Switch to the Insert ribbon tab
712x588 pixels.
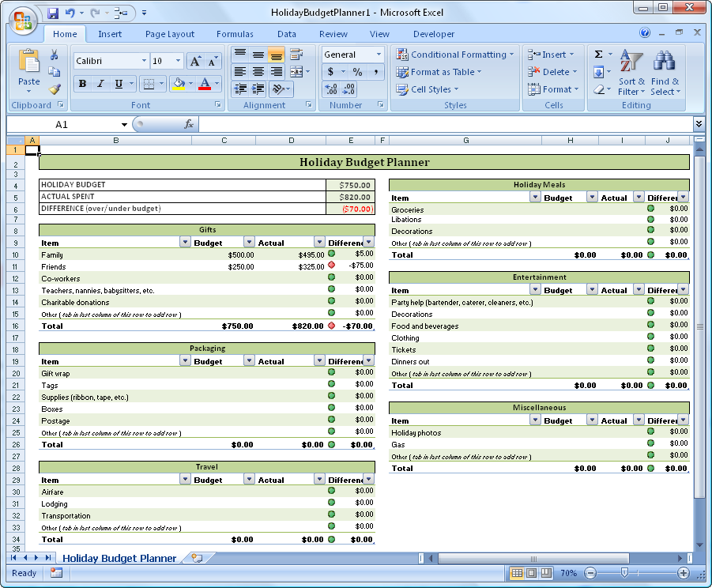[x=110, y=34]
